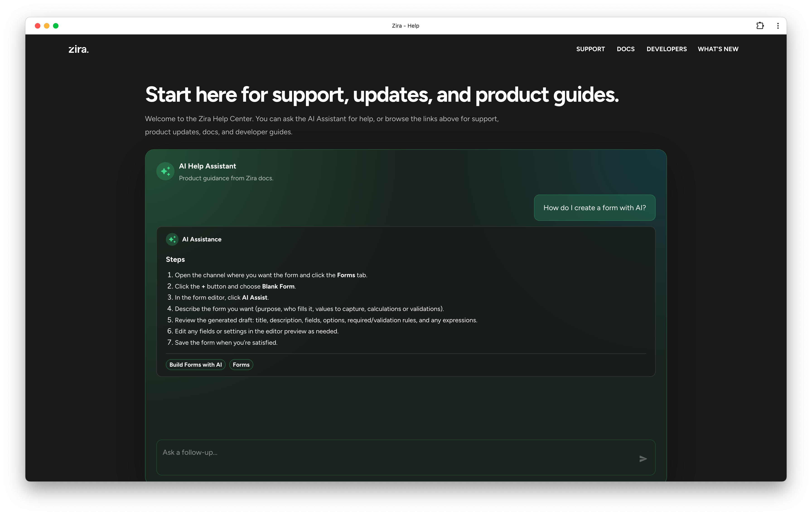
Task: Click the AI Help Assistant sparkle avatar
Action: pyautogui.click(x=165, y=171)
